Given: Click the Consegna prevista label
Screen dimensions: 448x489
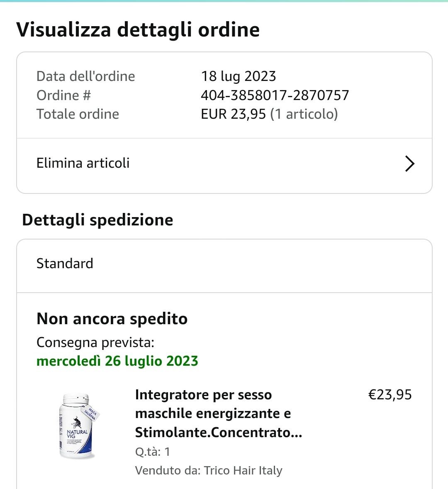Looking at the screenshot, I should 95,342.
